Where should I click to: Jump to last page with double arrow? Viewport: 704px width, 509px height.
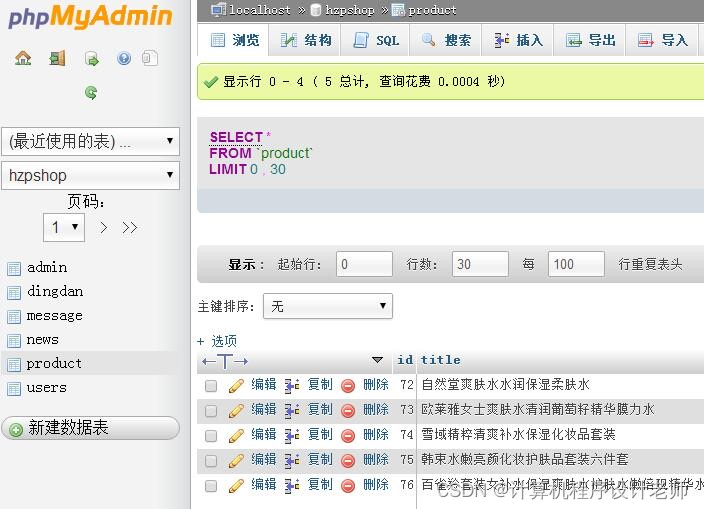coord(129,228)
